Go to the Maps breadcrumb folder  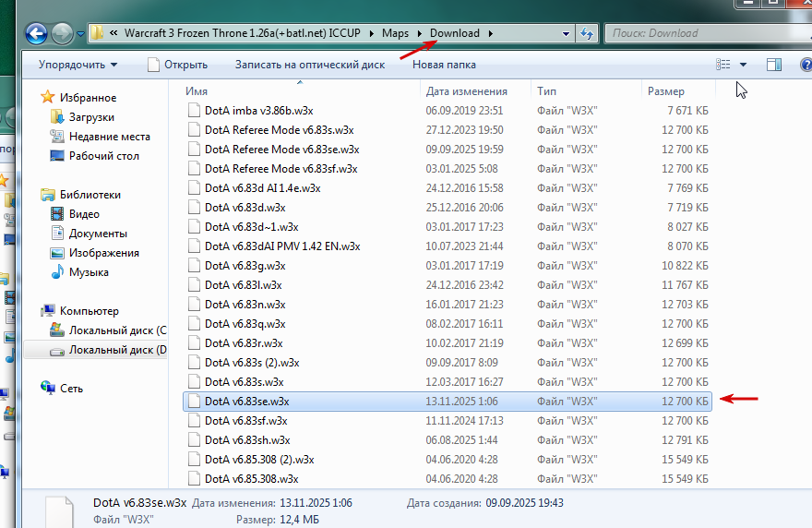coord(395,33)
